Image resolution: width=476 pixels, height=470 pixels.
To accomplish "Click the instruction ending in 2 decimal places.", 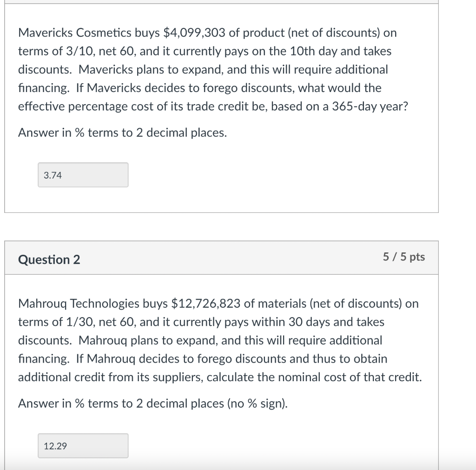I will [123, 133].
